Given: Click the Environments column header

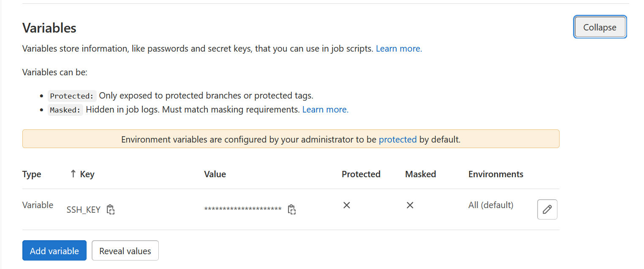Looking at the screenshot, I should [496, 174].
